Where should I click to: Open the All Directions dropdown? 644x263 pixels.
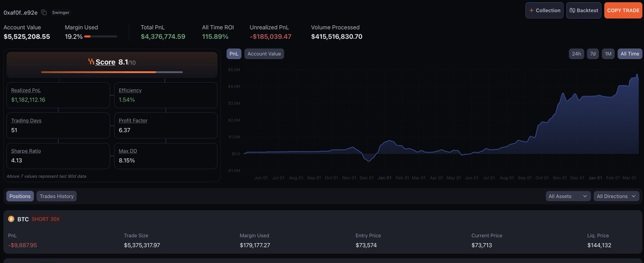617,196
